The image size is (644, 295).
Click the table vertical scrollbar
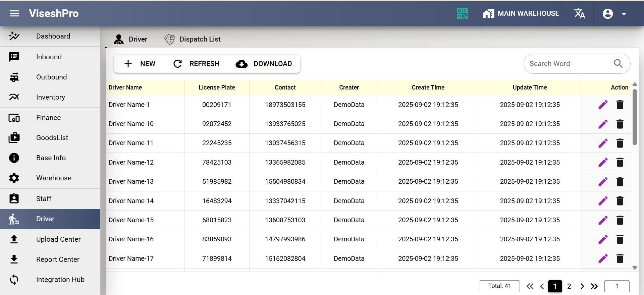pos(635,117)
